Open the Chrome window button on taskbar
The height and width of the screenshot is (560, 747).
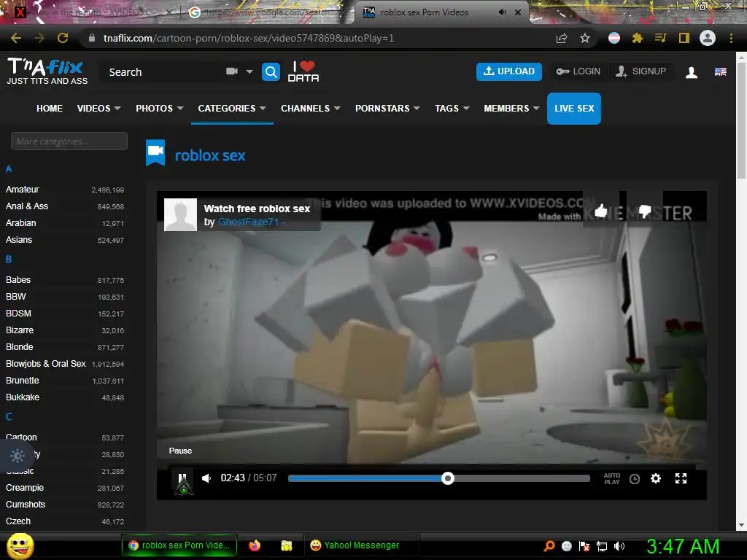[179, 545]
